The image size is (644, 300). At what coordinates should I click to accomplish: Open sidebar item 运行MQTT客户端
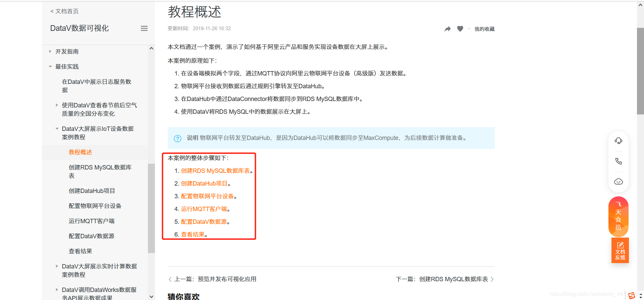(x=92, y=221)
